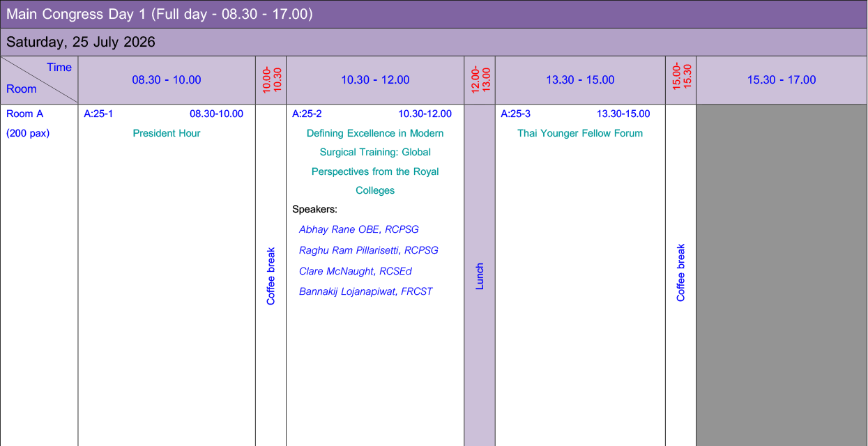Select speaker Raghu Ram Pillarisetti, RCPSG
This screenshot has width=868, height=446.
pos(368,250)
